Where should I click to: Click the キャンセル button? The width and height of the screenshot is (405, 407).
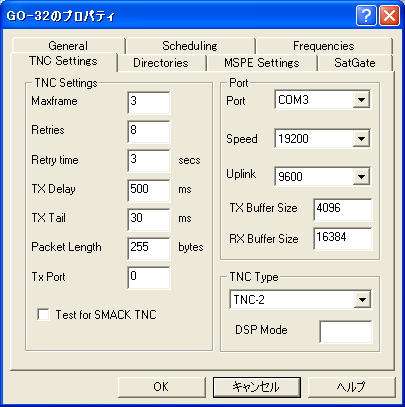(257, 387)
